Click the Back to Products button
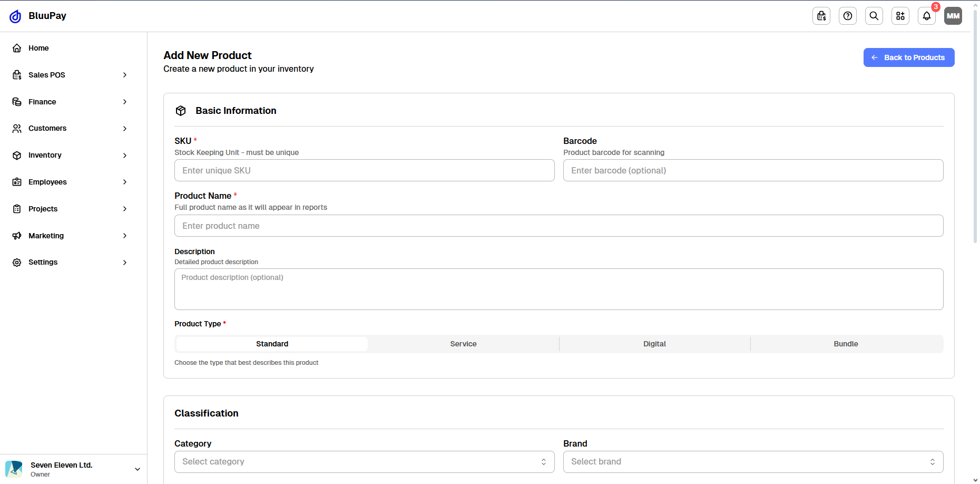This screenshot has height=484, width=980. (908, 57)
